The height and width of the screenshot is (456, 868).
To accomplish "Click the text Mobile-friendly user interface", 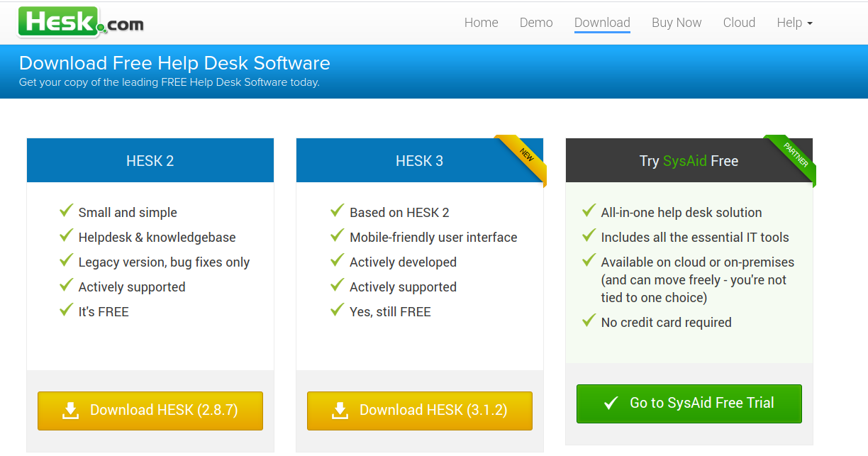I will click(x=433, y=238).
